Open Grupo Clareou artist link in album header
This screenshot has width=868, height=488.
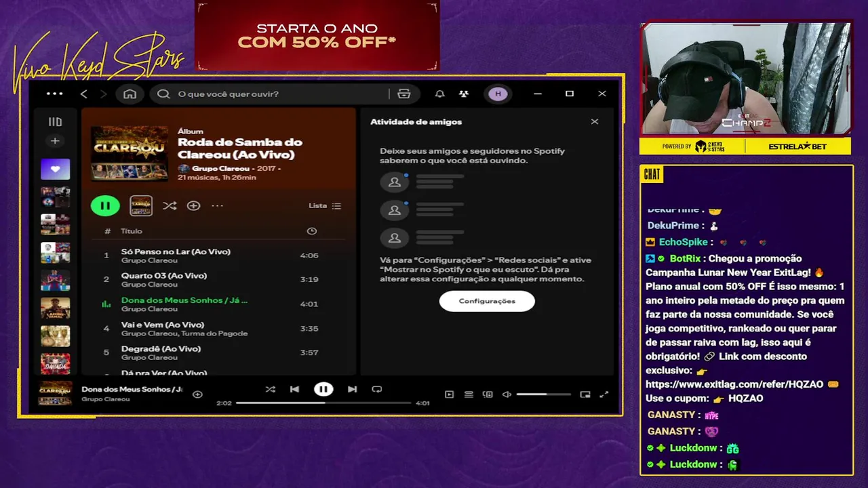(220, 168)
